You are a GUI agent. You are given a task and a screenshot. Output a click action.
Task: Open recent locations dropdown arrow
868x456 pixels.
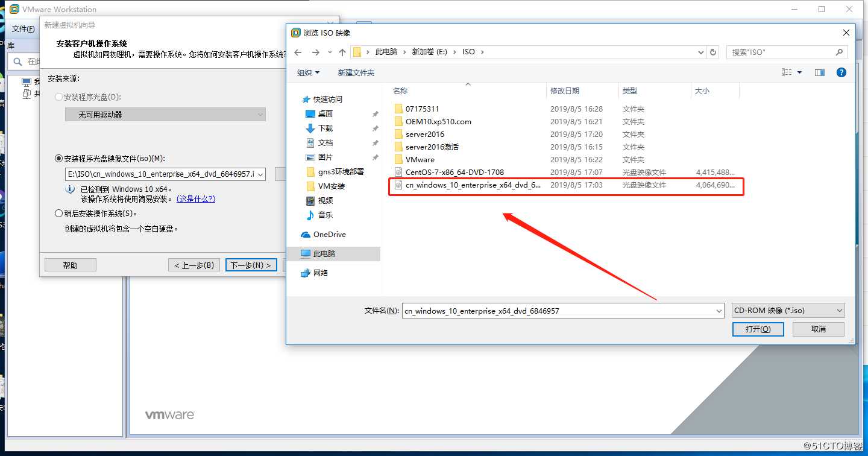[x=330, y=52]
